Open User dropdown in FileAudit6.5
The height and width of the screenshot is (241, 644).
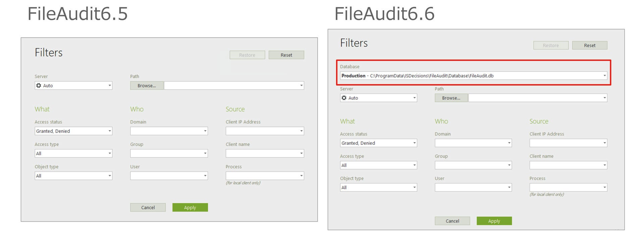coord(169,176)
